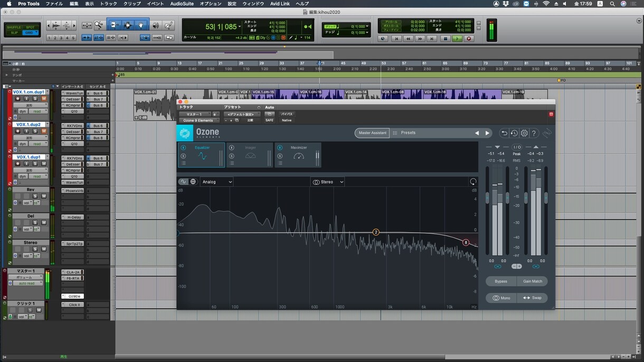Viewport: 644px width, 362px height.
Task: Open the ファイル menu
Action: click(54, 4)
